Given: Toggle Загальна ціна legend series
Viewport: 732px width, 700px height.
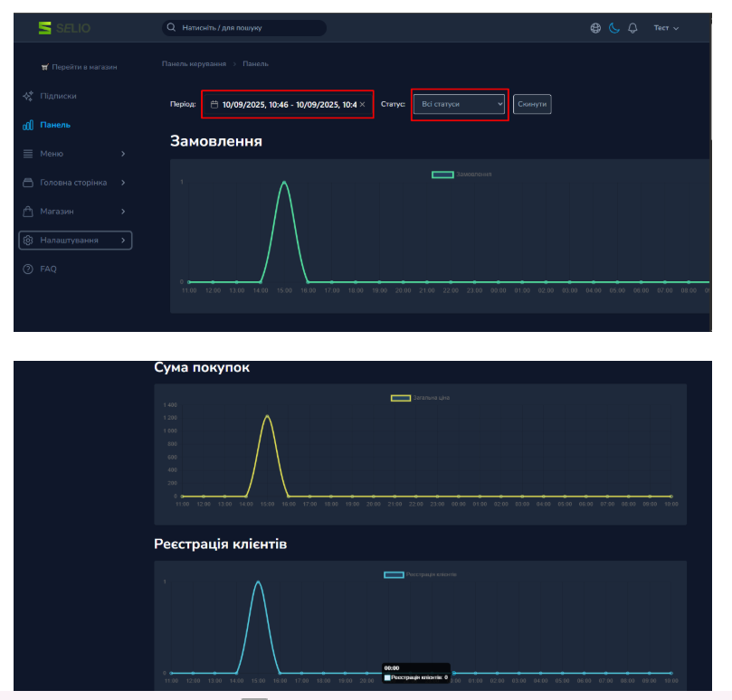Looking at the screenshot, I should tap(400, 398).
